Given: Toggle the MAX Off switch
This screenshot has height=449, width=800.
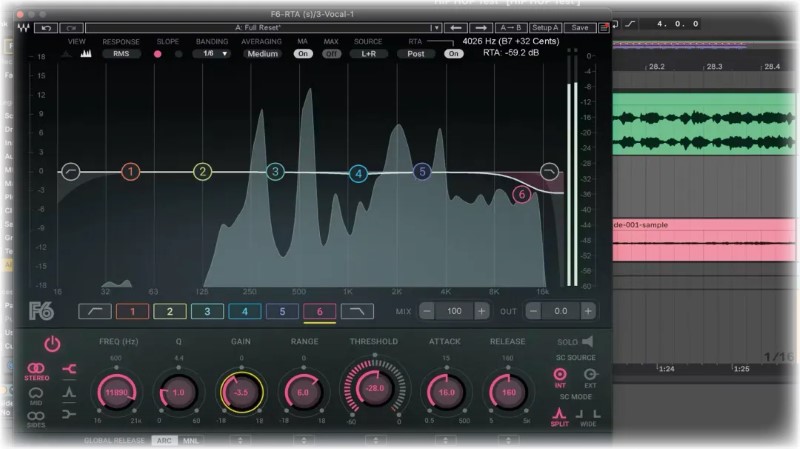Looking at the screenshot, I should (x=331, y=54).
